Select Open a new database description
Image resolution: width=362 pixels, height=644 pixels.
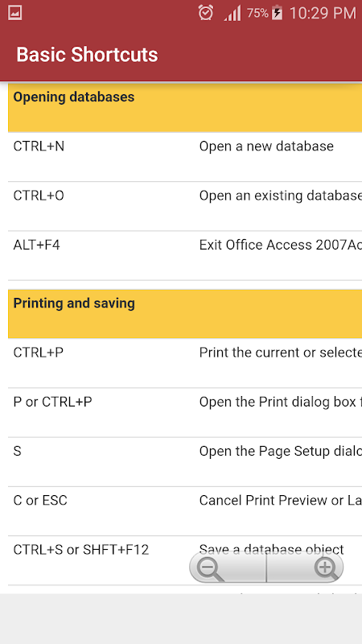pyautogui.click(x=266, y=147)
